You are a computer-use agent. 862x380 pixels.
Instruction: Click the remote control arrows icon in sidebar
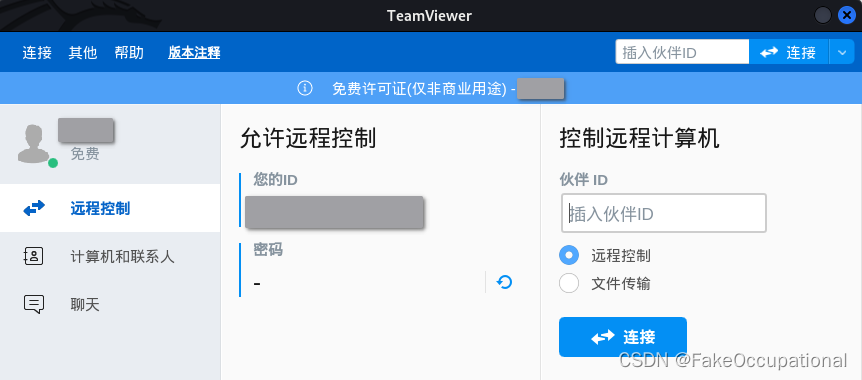pos(34,208)
